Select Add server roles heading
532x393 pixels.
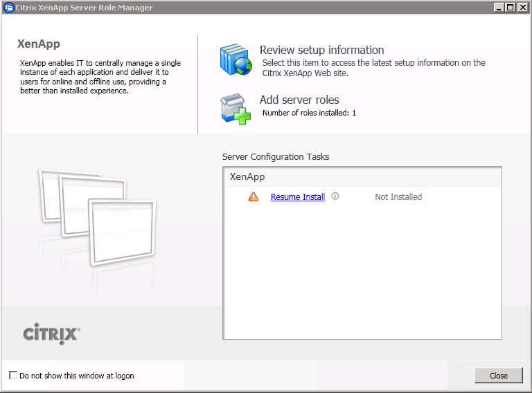coord(299,100)
